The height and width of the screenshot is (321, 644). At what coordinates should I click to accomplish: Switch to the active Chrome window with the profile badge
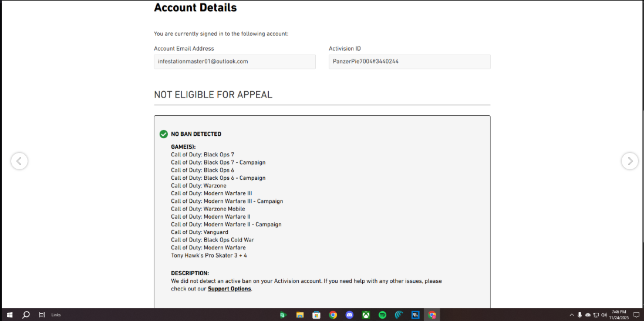[431, 315]
